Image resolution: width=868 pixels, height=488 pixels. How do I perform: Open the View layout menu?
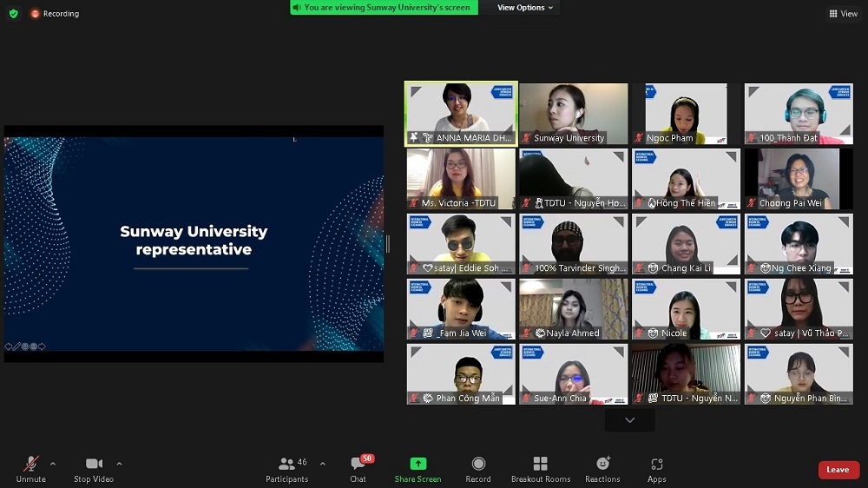(x=843, y=13)
